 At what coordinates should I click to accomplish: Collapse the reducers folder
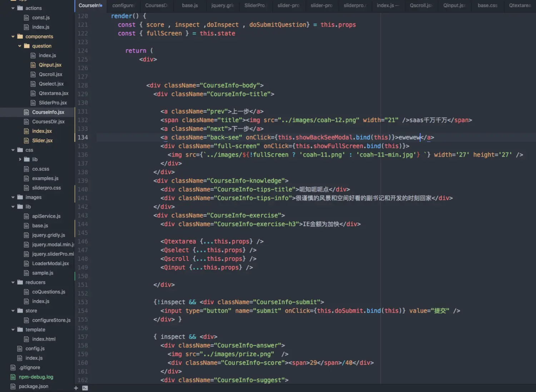tap(13, 282)
